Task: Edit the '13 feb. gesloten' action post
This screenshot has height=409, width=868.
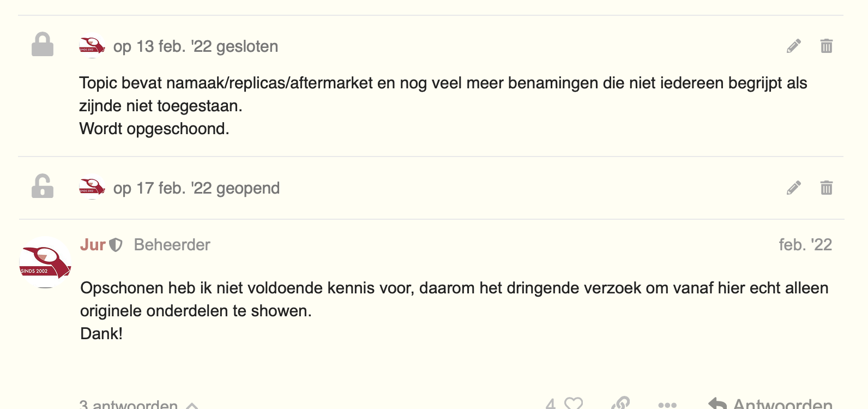Action: (x=794, y=46)
